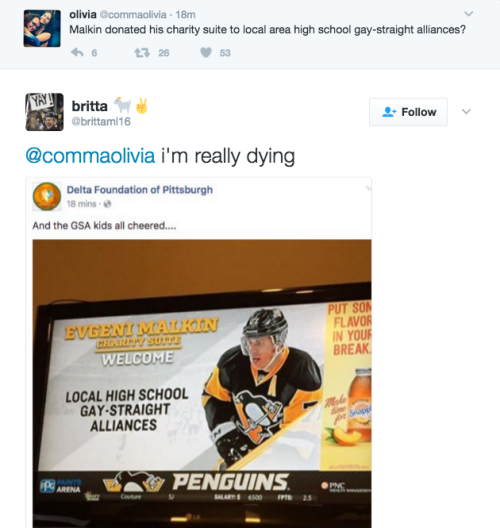Visit the @brittaml16 handle
The height and width of the screenshot is (528, 500).
point(101,122)
